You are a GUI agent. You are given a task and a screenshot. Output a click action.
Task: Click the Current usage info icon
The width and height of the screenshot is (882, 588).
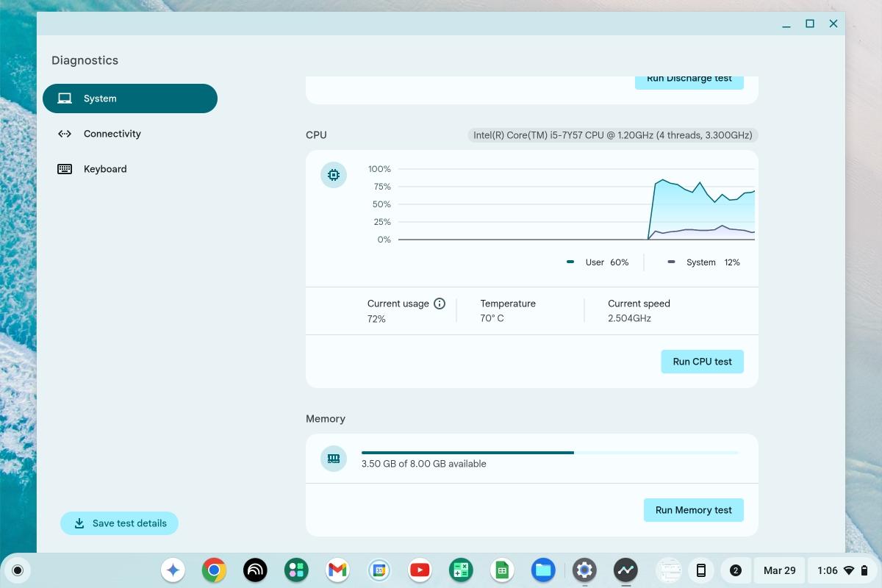point(440,304)
